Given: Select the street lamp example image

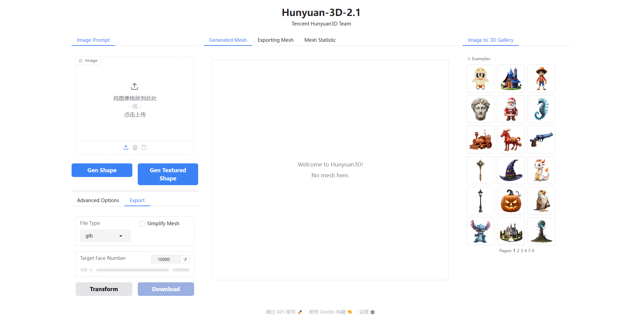Looking at the screenshot, I should (x=480, y=201).
